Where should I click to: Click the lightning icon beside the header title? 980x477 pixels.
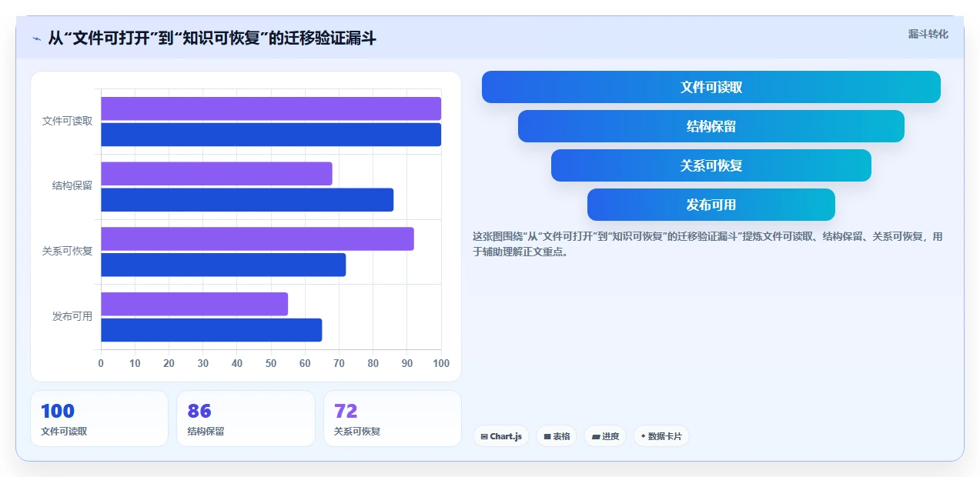point(36,38)
